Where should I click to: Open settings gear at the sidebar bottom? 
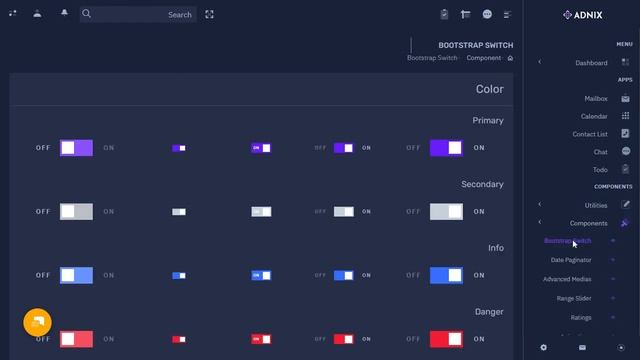coord(543,347)
